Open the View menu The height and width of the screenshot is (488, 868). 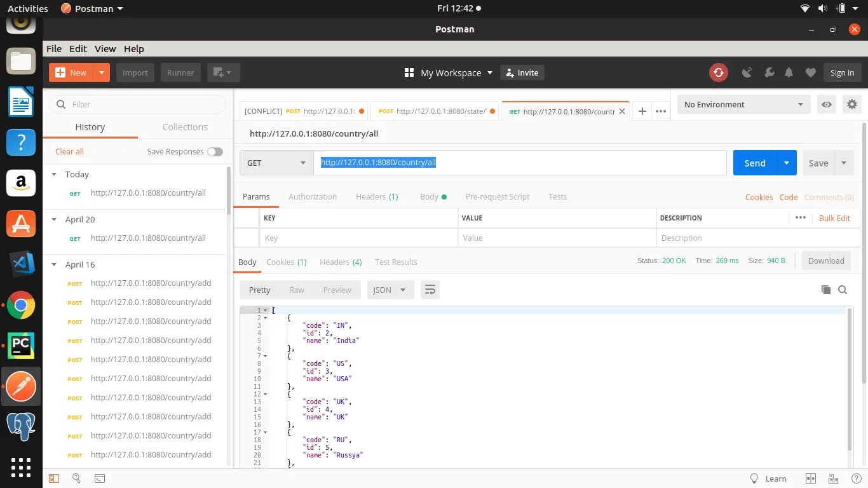click(x=105, y=48)
